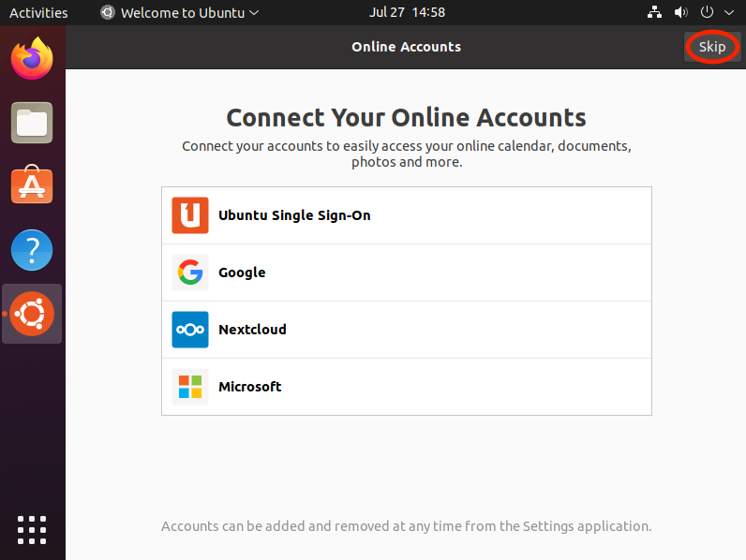Image resolution: width=746 pixels, height=560 pixels.
Task: Click the Ubuntu Single Sign-On icon
Action: [190, 215]
